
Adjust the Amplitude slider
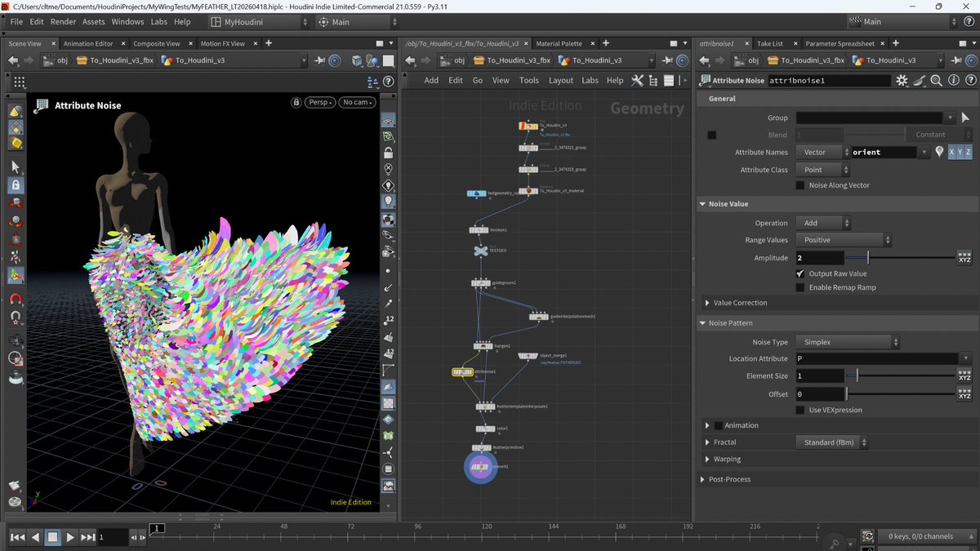coord(868,258)
